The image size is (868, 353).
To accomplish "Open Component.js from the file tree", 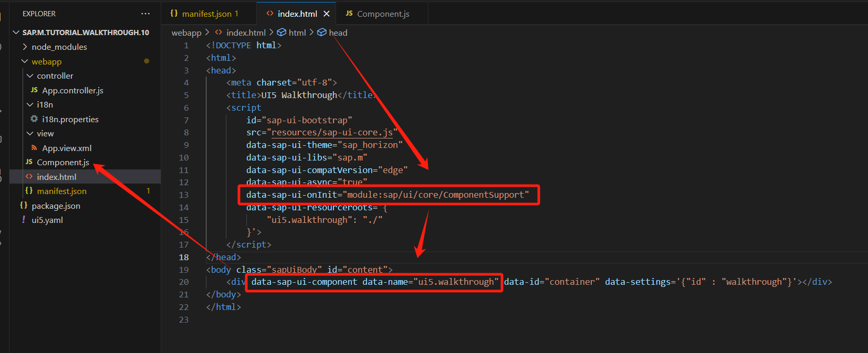I will 62,162.
